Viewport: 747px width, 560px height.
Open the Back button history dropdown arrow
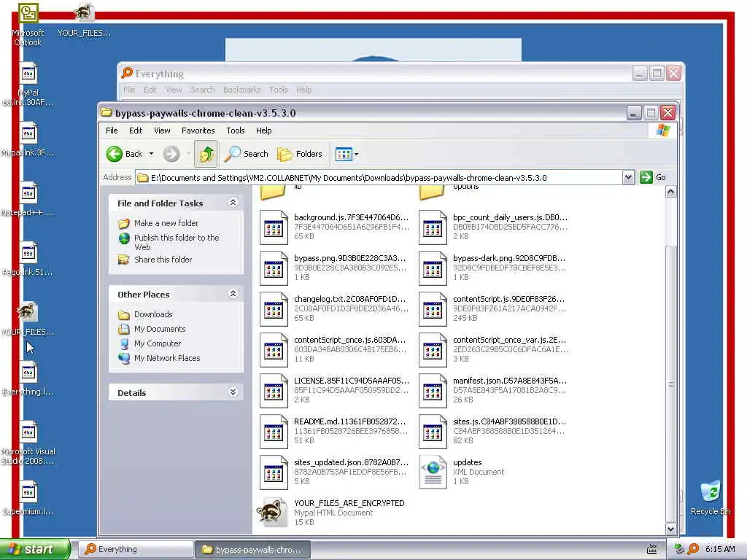[x=151, y=154]
